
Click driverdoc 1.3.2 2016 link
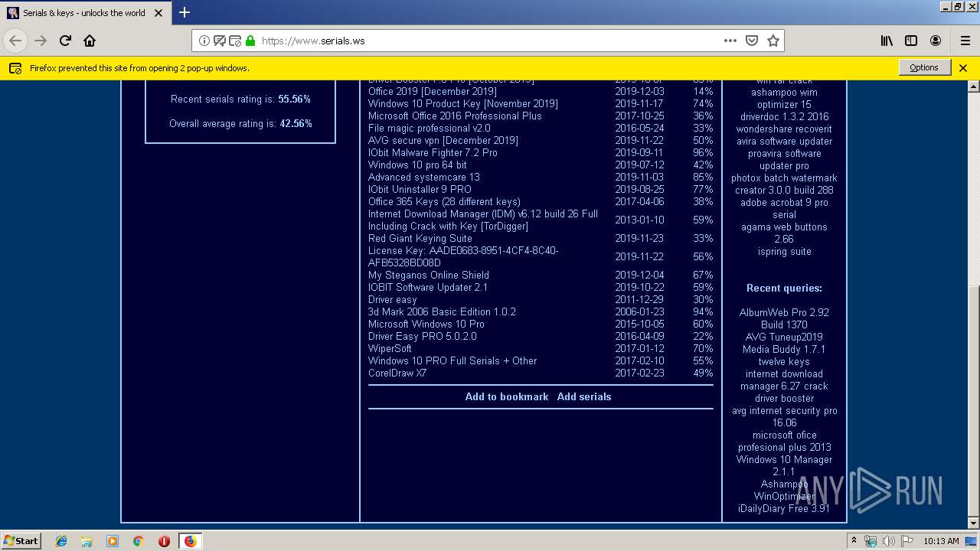(x=784, y=116)
